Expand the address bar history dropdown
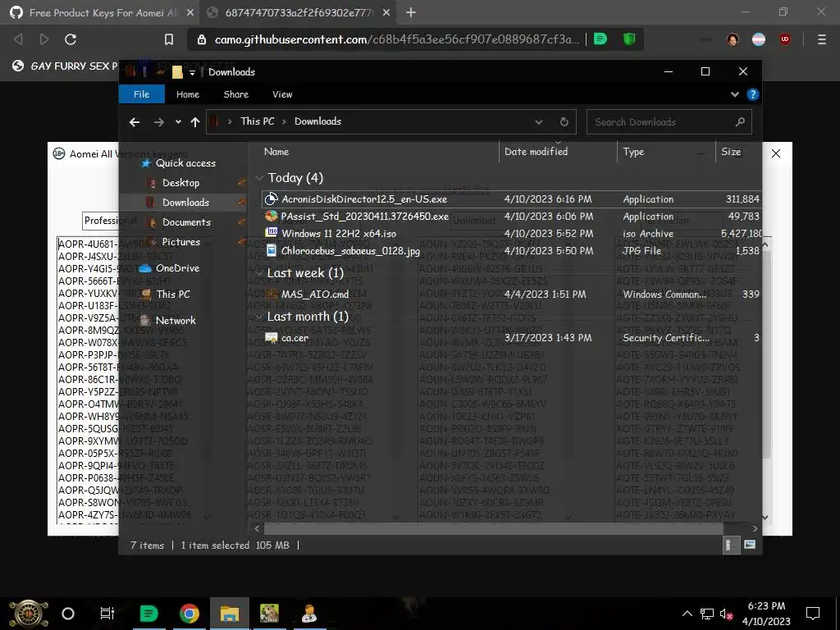 click(538, 121)
